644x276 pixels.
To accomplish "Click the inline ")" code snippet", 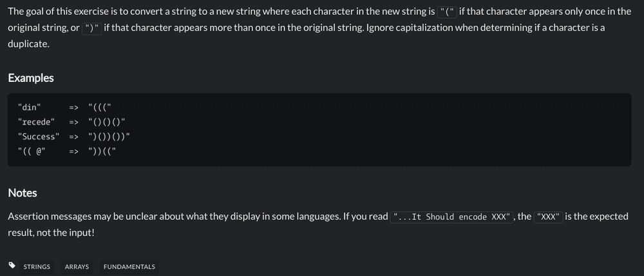I will (x=91, y=28).
